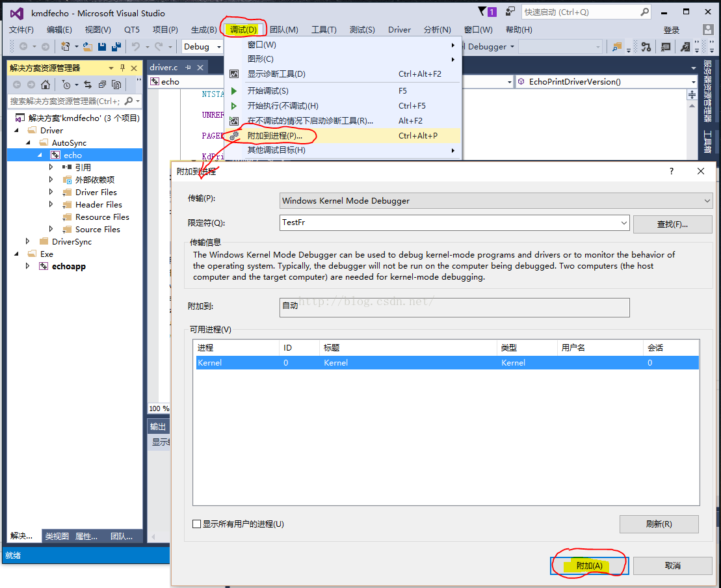
Task: Click the Save All icon
Action: [116, 46]
